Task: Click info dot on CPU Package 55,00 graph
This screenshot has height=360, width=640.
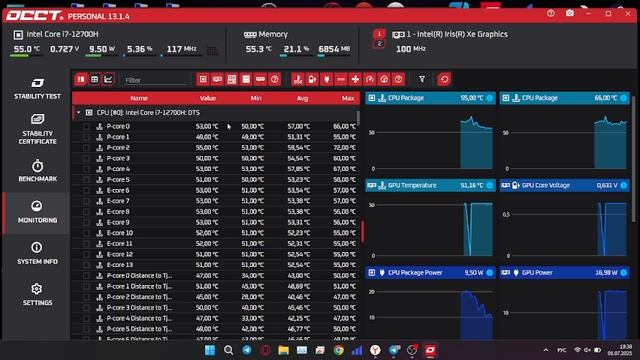Action: click(x=489, y=98)
